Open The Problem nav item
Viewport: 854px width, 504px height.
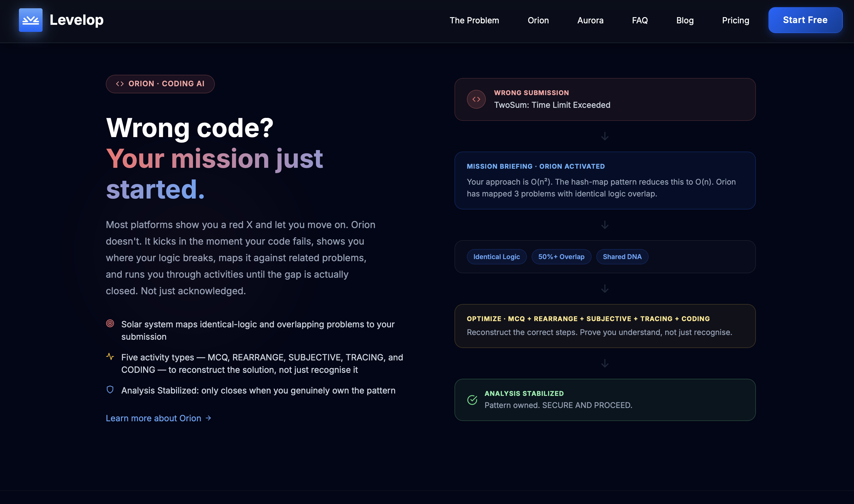coord(474,20)
